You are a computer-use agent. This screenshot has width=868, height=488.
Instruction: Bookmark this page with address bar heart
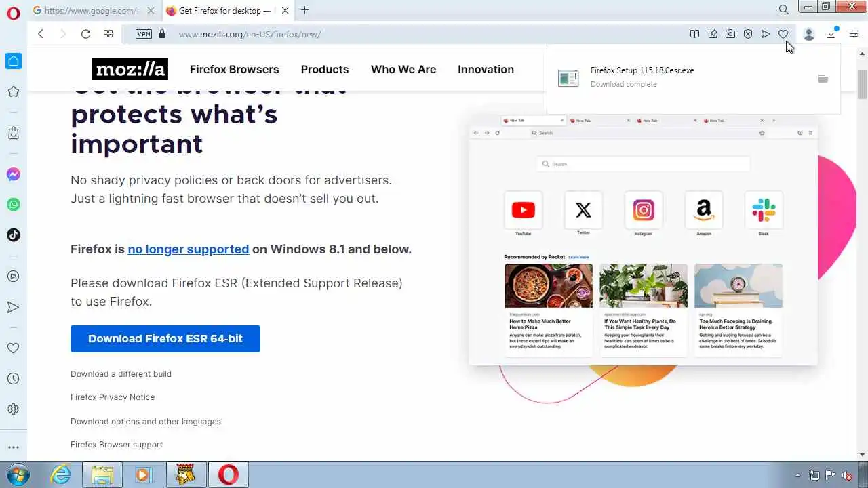click(x=783, y=34)
